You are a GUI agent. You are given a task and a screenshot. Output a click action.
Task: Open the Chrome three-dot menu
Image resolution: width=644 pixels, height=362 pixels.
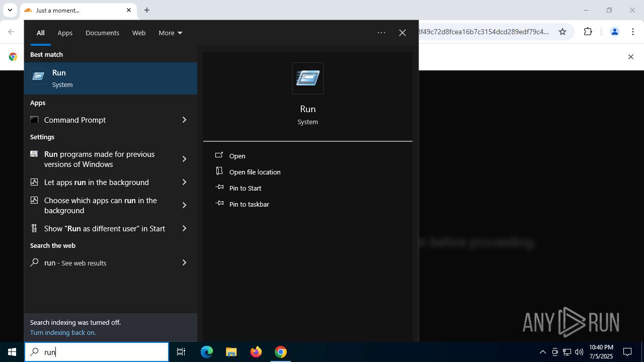[632, 32]
